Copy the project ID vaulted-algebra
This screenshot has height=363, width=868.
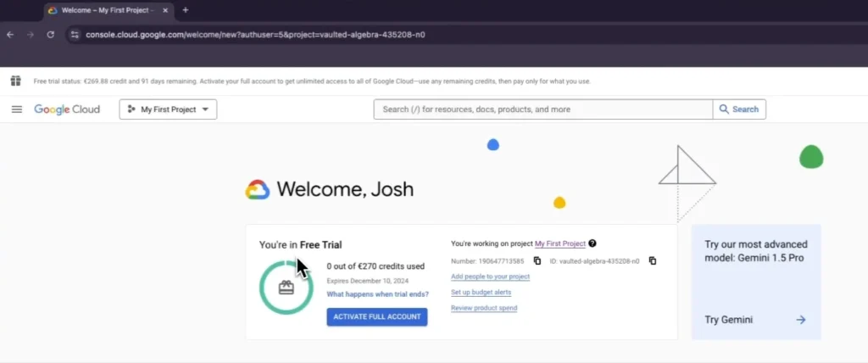pyautogui.click(x=652, y=261)
